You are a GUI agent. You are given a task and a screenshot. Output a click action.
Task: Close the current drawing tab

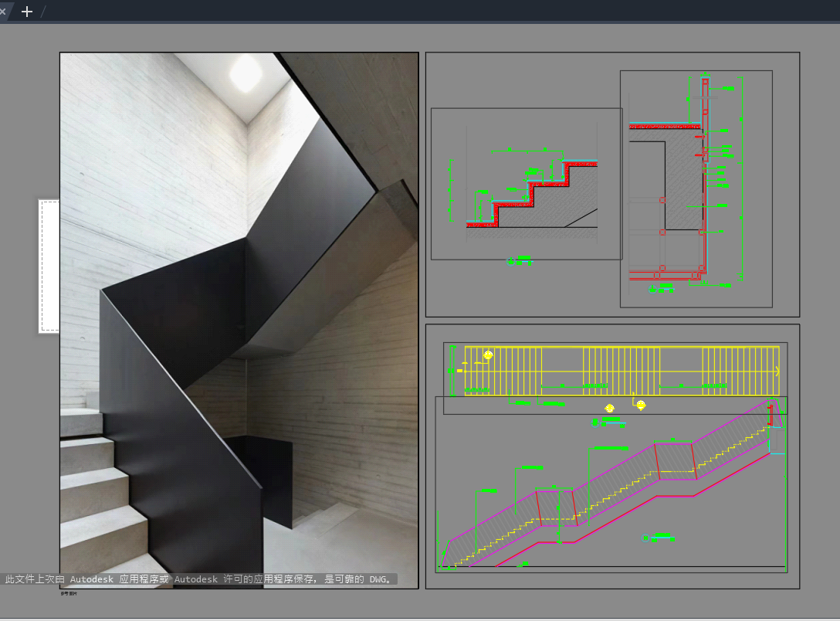2,12
